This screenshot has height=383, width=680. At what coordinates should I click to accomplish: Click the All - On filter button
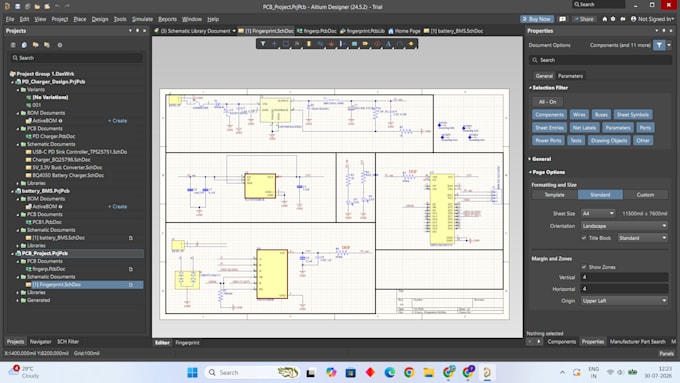(547, 102)
